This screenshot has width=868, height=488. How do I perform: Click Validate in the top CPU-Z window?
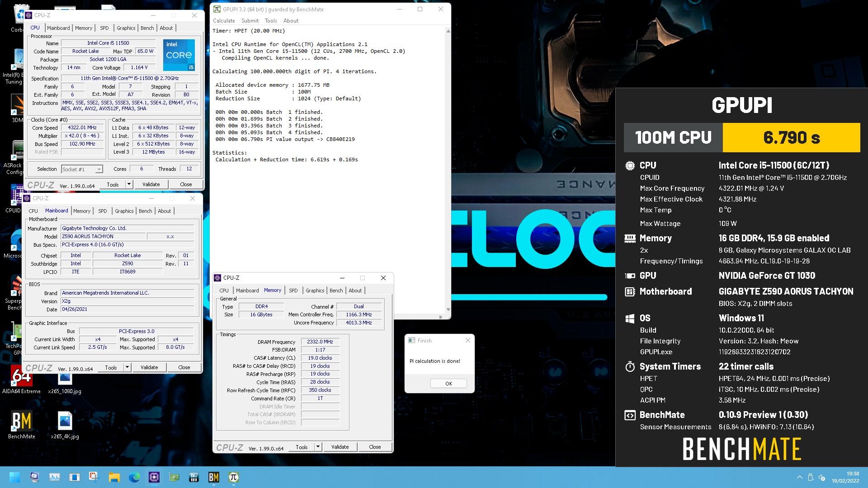151,184
